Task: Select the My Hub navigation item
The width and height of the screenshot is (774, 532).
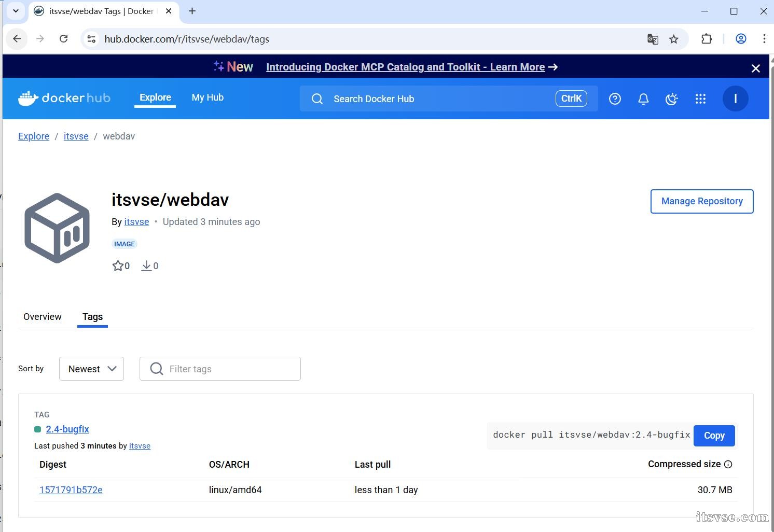Action: pos(208,97)
